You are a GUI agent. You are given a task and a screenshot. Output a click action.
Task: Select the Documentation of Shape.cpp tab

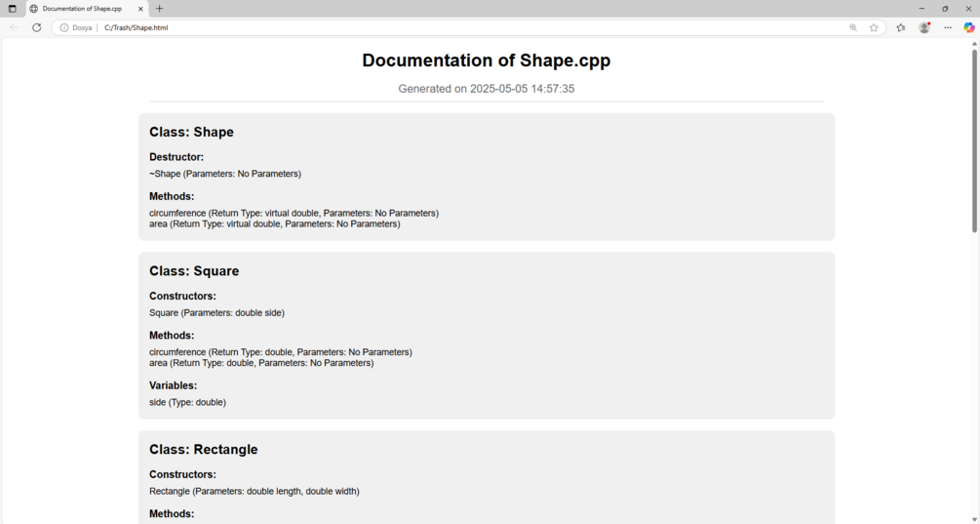tap(82, 9)
